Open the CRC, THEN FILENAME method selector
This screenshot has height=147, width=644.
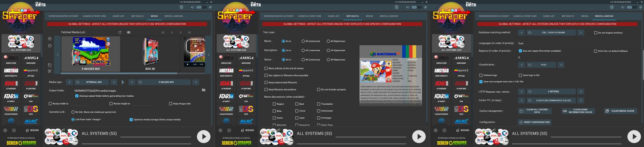pyautogui.click(x=553, y=33)
